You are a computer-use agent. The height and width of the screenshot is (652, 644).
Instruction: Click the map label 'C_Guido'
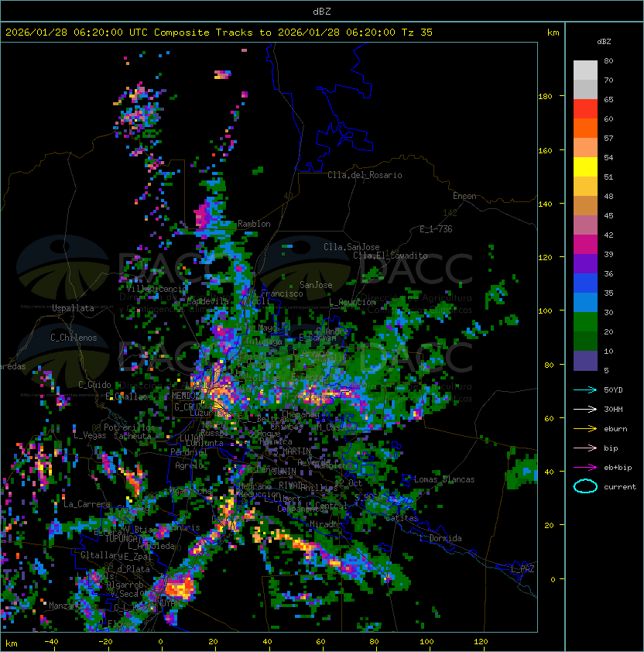pos(94,385)
